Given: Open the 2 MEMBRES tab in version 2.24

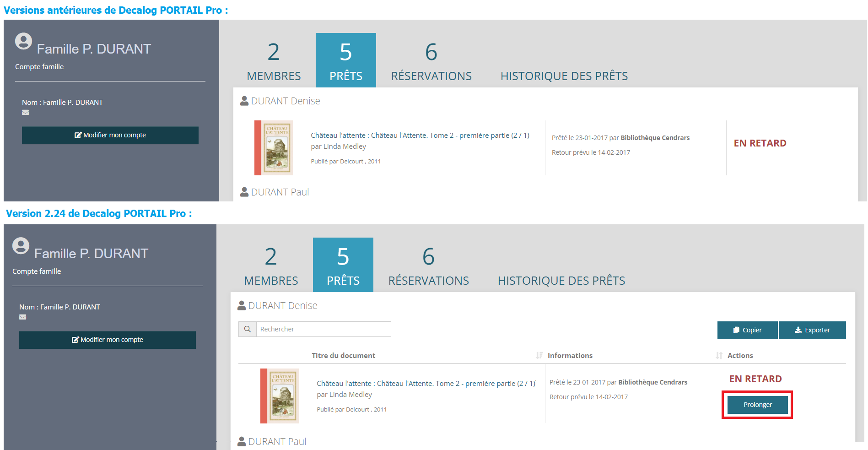Looking at the screenshot, I should pos(271,266).
